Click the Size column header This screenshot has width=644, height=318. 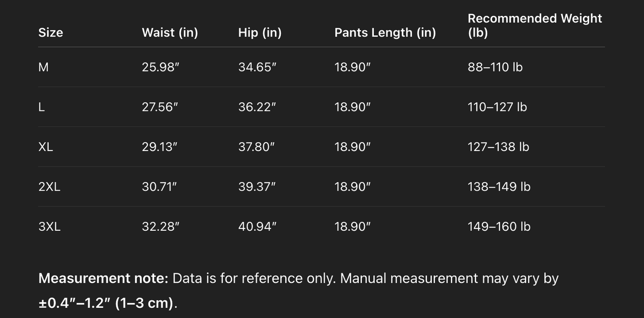(x=50, y=33)
